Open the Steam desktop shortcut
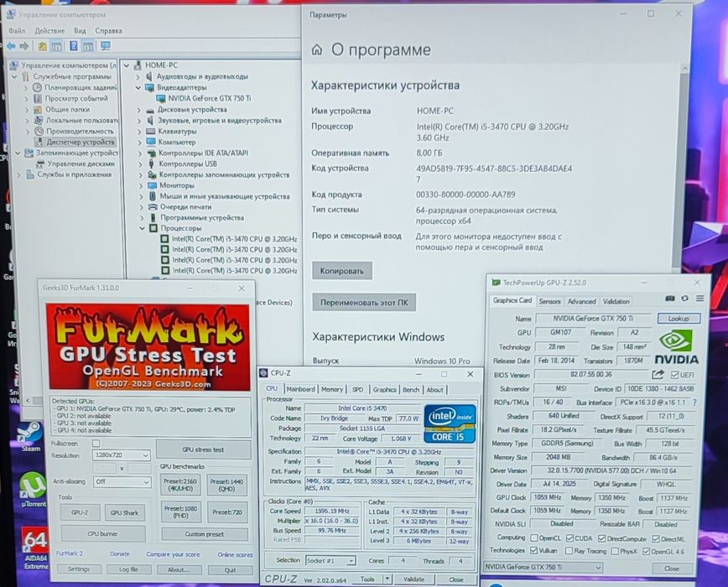 [x=30, y=437]
